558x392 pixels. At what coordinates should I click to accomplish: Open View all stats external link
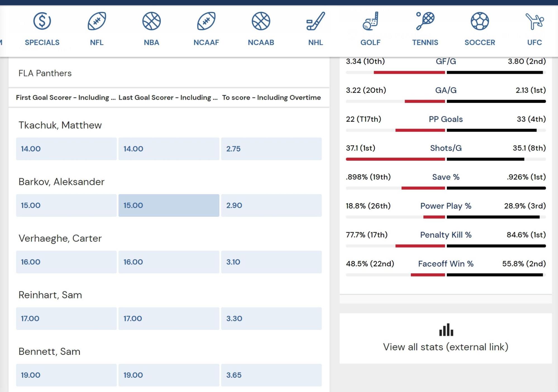[446, 347]
